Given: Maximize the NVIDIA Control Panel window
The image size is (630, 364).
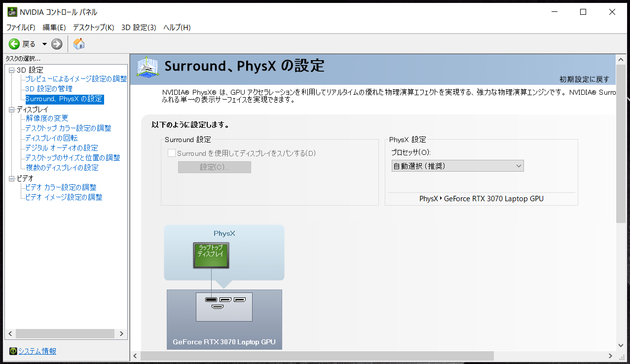Looking at the screenshot, I should (x=583, y=12).
